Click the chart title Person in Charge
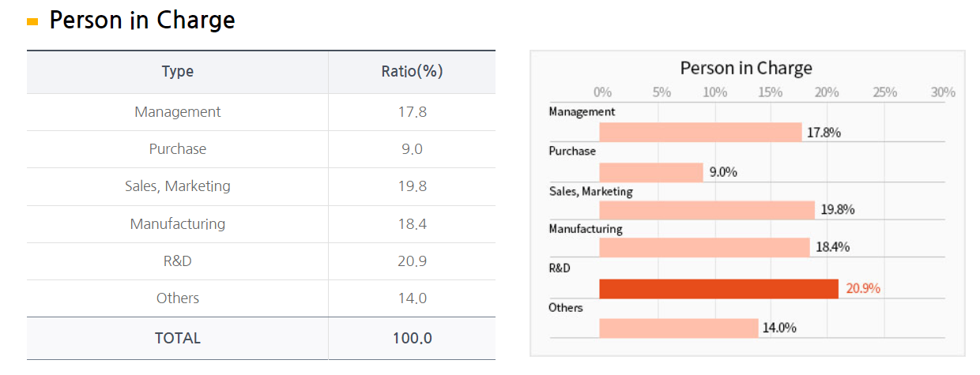 (x=746, y=68)
